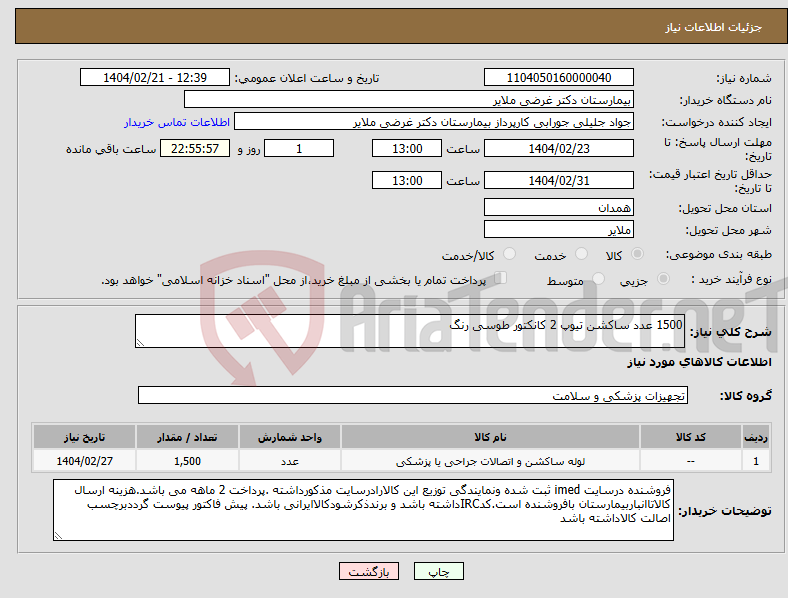Click the اطلاعات کالاهای مورد نیاز section heading
Viewport: 788px width, 598px height.
tap(699, 362)
